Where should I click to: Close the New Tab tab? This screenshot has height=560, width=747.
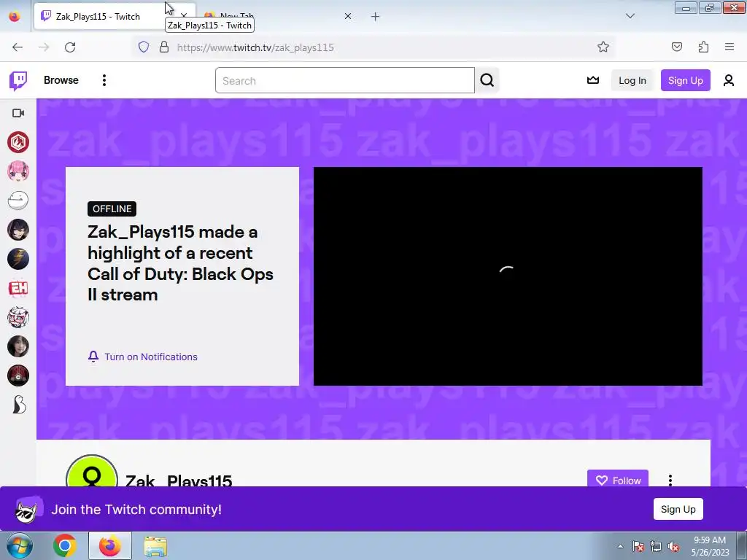click(x=348, y=16)
